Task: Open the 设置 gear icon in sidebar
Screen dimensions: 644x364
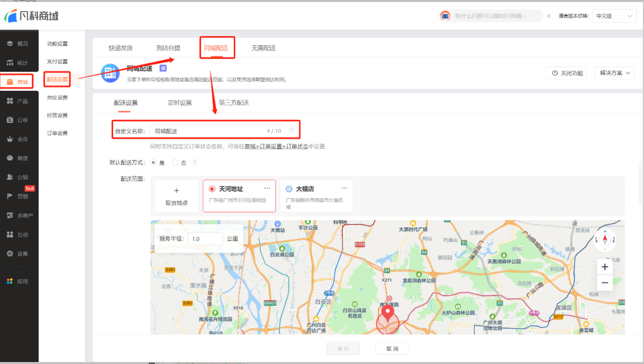Action: coord(10,254)
